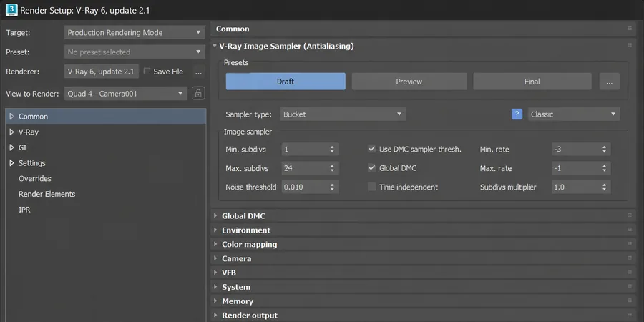Expand the Memory rollout
The height and width of the screenshot is (322, 644).
pos(215,301)
